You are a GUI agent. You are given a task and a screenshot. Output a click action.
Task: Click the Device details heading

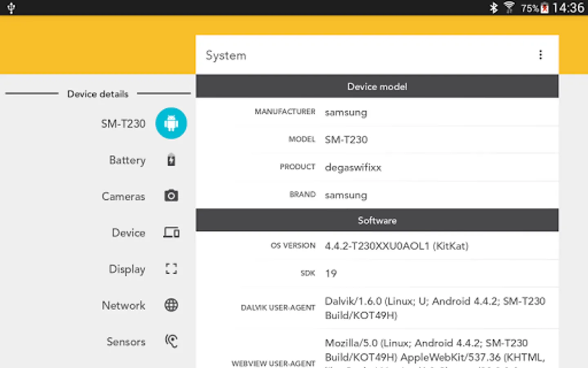pyautogui.click(x=98, y=94)
